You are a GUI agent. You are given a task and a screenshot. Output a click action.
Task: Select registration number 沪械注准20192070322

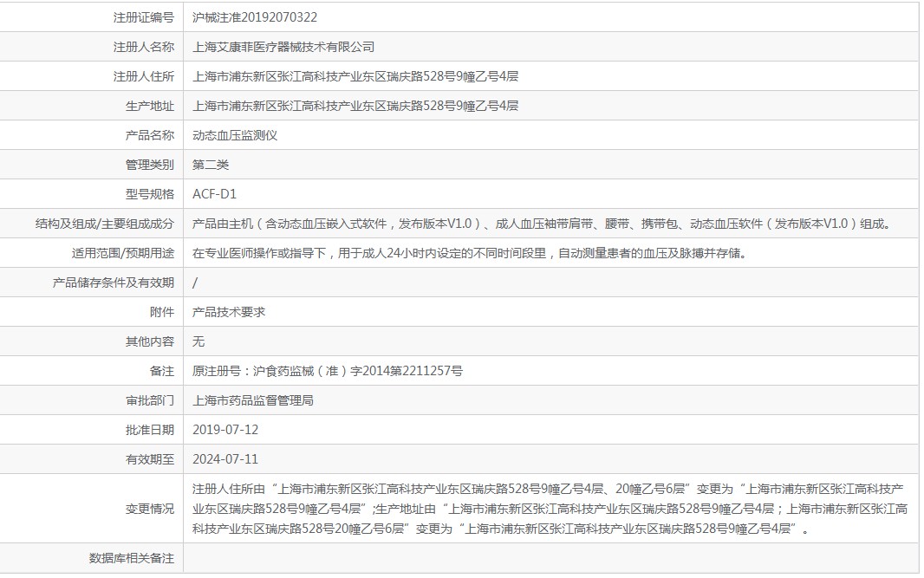pos(255,17)
